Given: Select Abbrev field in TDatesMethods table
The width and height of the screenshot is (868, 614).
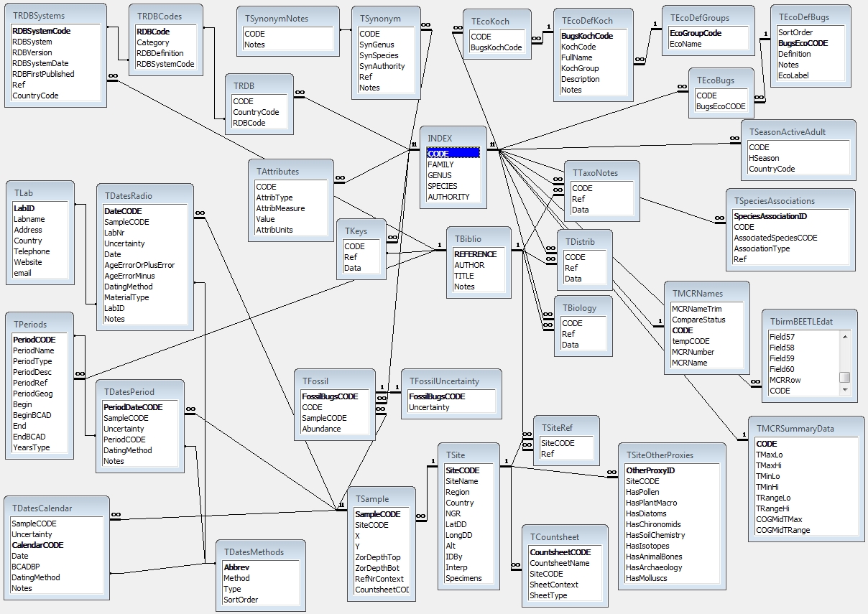Looking at the screenshot, I should tap(236, 567).
